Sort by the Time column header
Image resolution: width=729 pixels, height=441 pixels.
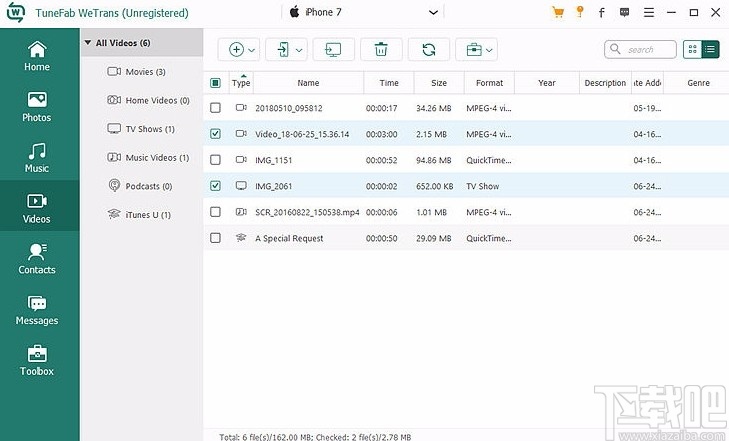coord(389,83)
